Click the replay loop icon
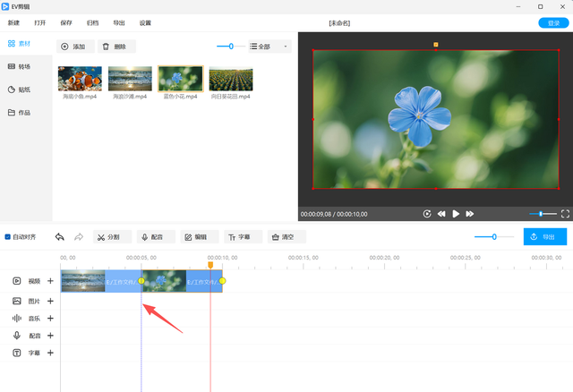The height and width of the screenshot is (392, 573). click(x=427, y=214)
